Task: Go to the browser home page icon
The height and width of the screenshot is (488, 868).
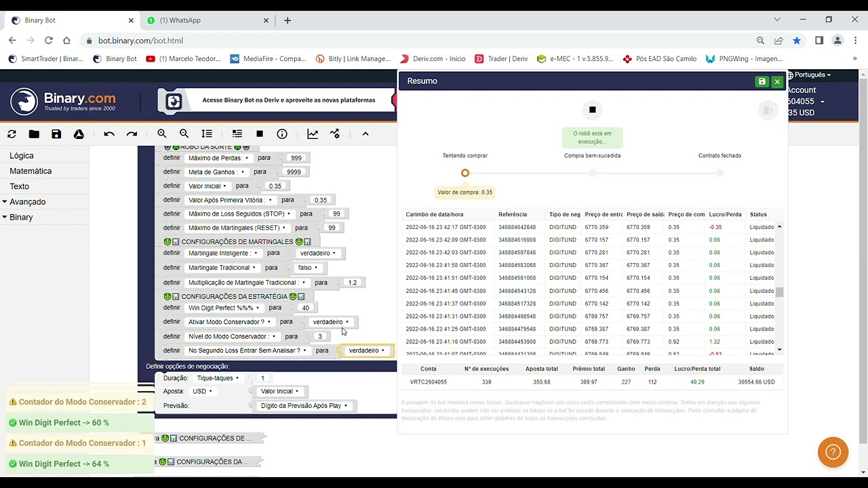Action: pos(66,41)
